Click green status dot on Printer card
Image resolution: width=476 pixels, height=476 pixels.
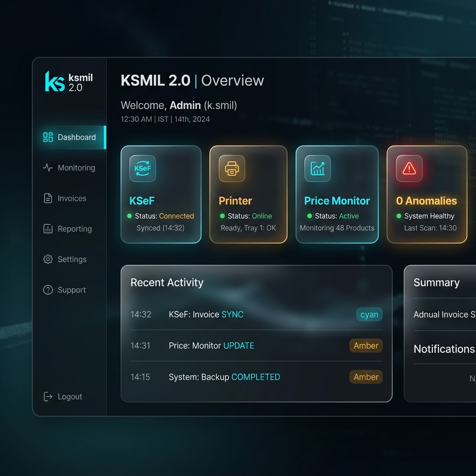222,216
